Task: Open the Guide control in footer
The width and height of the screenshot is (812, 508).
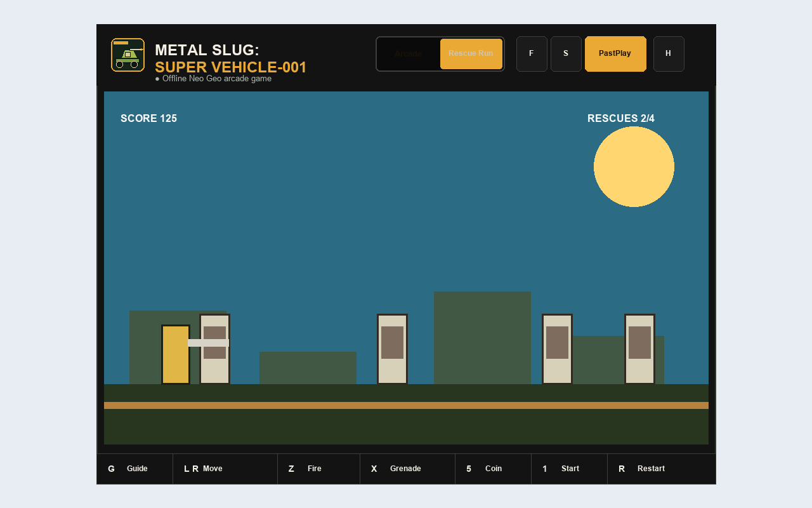Action: click(x=135, y=469)
